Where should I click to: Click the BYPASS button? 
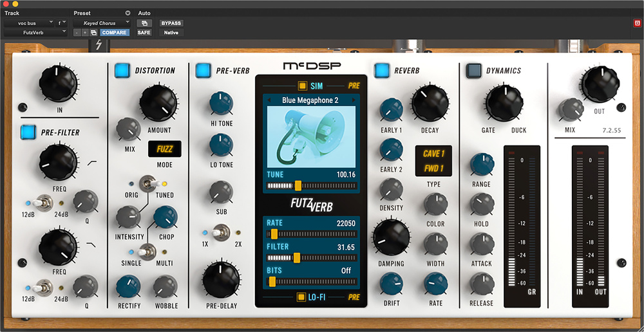tap(171, 23)
